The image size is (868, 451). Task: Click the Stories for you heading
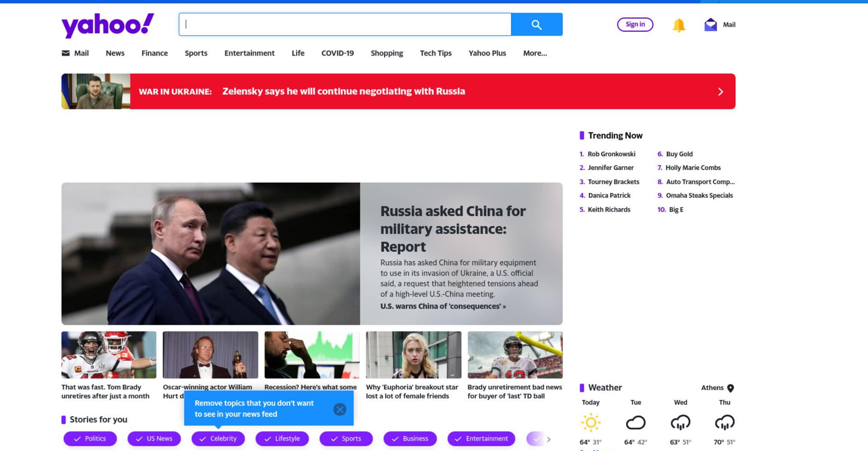tap(99, 420)
